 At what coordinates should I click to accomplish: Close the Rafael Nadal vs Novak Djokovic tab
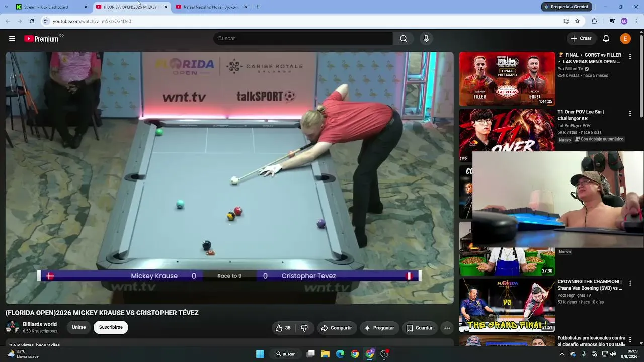246,7
